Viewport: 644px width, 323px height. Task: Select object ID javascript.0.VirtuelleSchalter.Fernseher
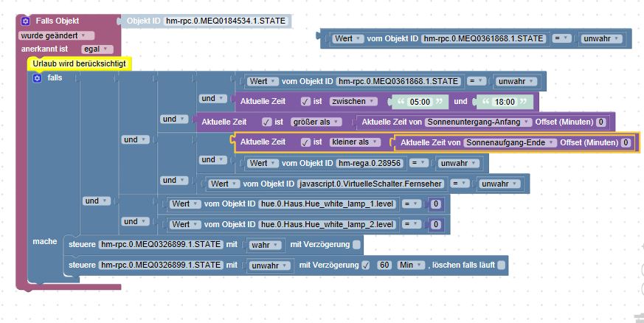point(371,184)
